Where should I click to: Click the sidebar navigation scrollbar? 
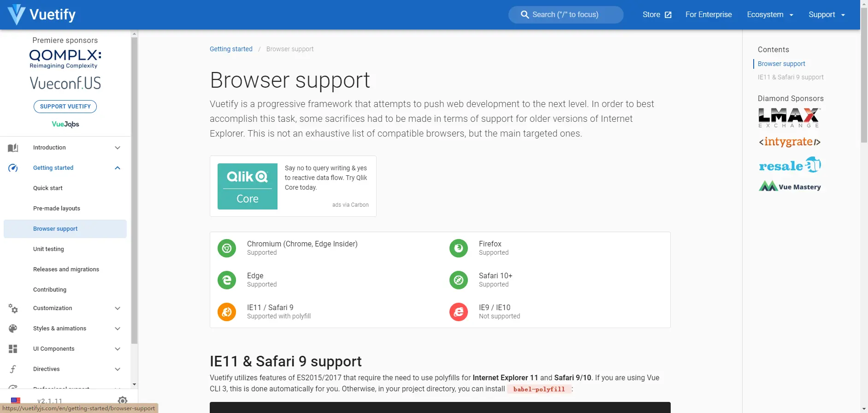pyautogui.click(x=134, y=190)
